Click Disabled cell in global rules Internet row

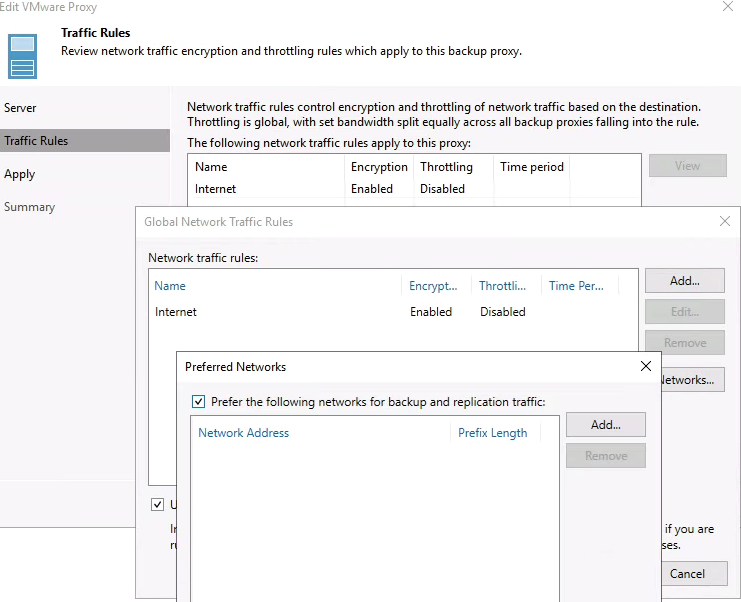[503, 312]
